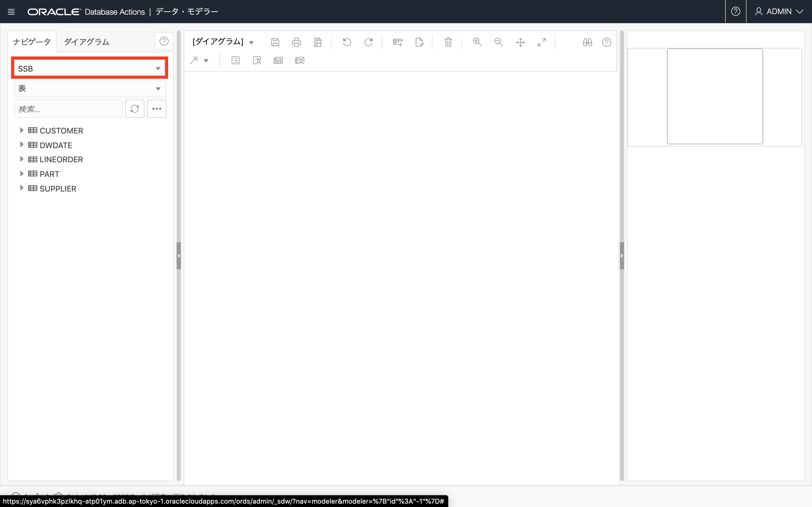Click the refresh navigator objects button
The image size is (812, 507).
(134, 109)
